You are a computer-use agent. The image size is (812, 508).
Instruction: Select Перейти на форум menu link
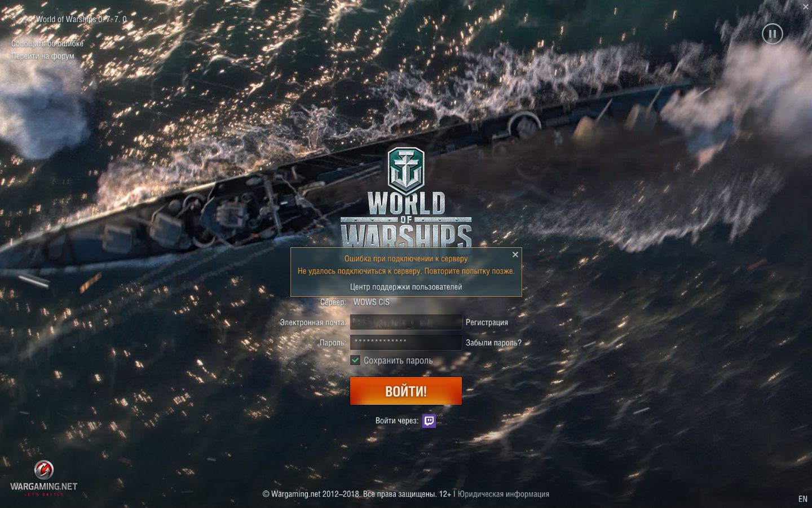[43, 56]
